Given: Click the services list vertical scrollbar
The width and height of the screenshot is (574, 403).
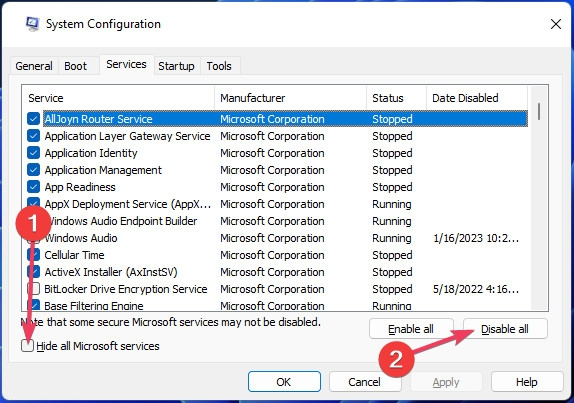Looking at the screenshot, I should tap(539, 198).
